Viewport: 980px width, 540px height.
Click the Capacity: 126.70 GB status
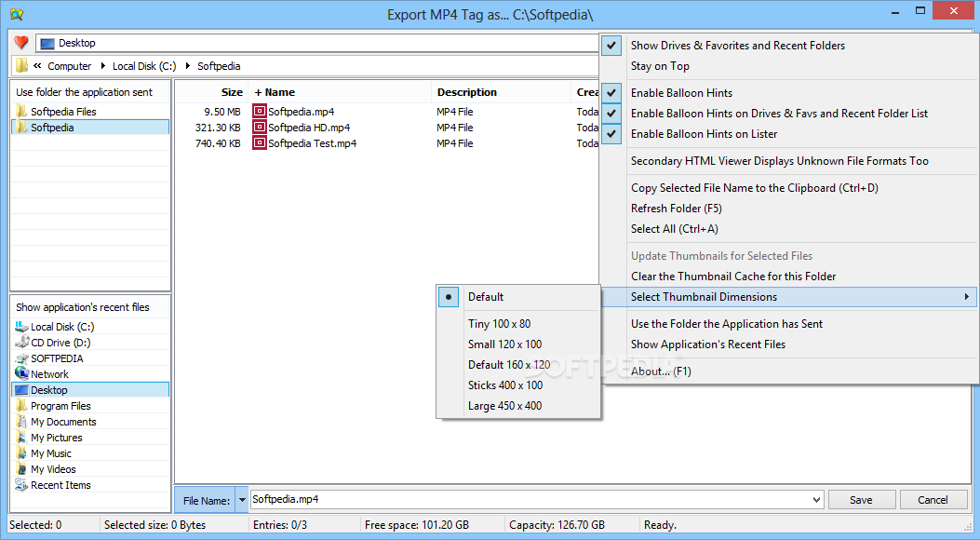pyautogui.click(x=557, y=525)
